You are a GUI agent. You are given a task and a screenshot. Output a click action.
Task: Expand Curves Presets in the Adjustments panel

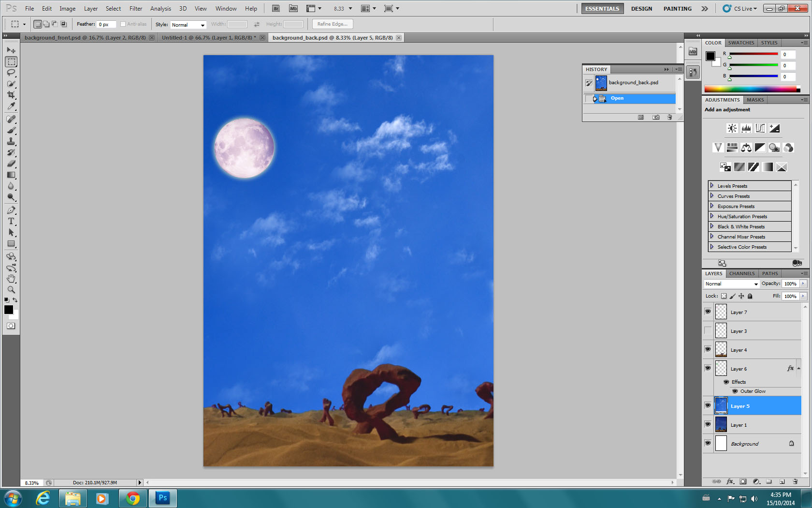pos(712,196)
